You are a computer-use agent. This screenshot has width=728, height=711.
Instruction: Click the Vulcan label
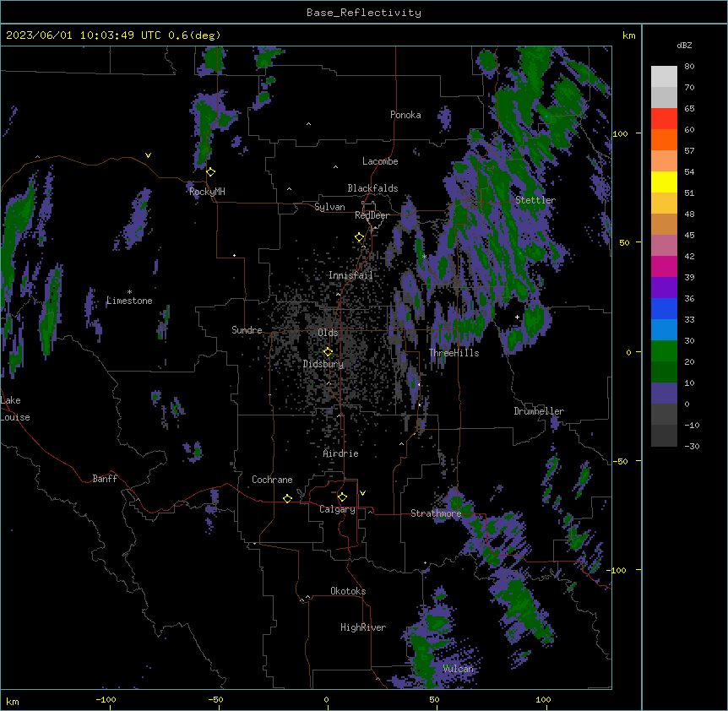point(458,669)
